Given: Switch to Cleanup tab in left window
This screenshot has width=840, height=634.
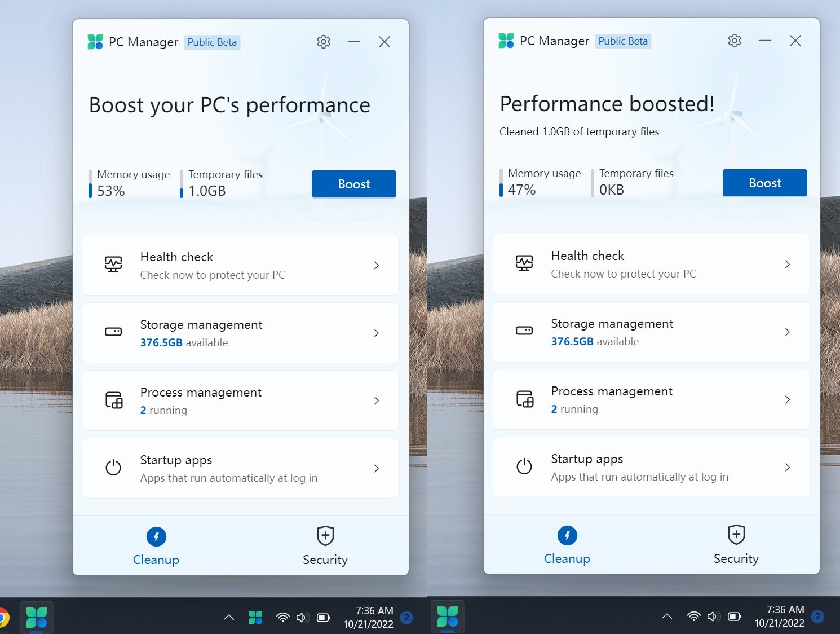Looking at the screenshot, I should coord(156,545).
